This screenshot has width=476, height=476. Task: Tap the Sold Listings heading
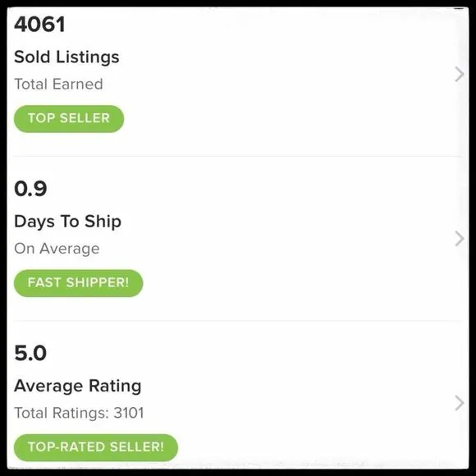click(x=66, y=57)
